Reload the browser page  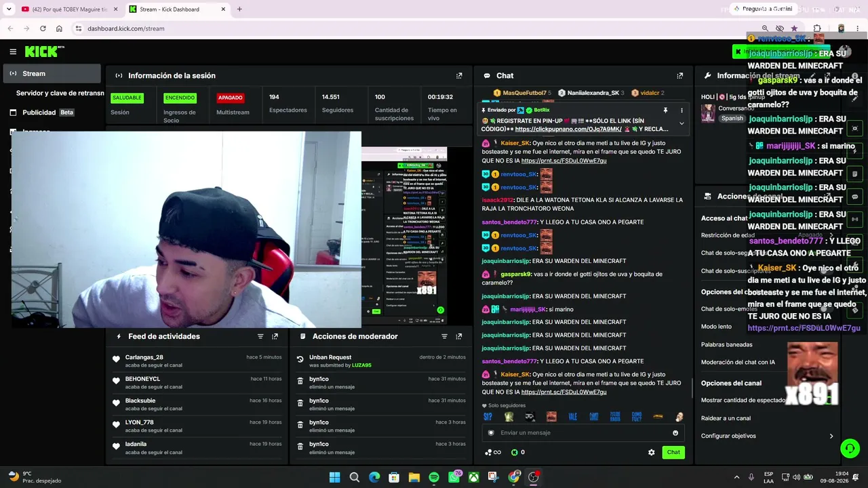click(x=43, y=28)
